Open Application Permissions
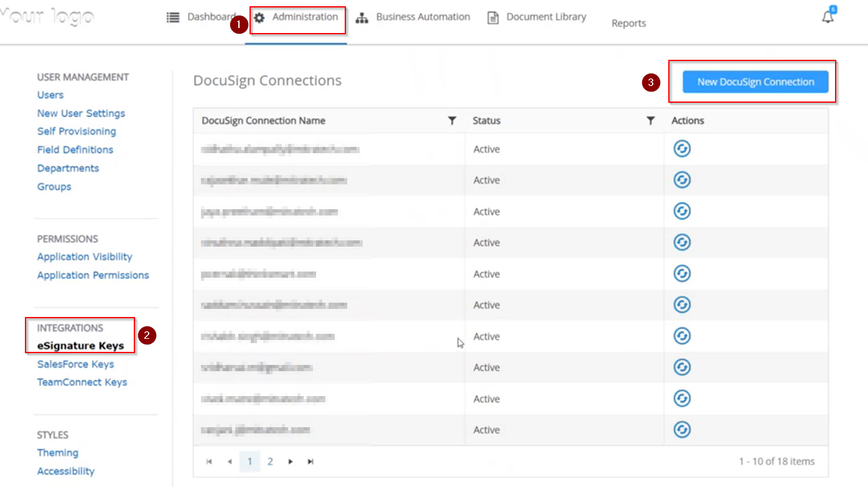 (93, 275)
